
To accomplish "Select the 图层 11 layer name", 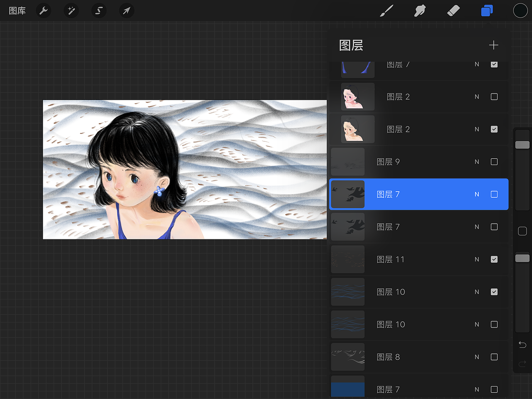I will click(390, 259).
